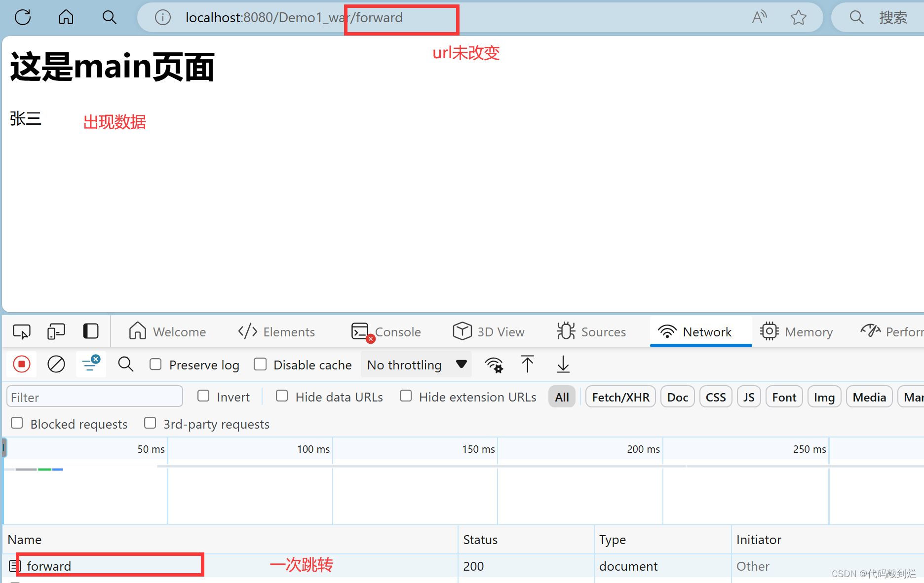
Task: Activate the Read aloud icon
Action: [x=759, y=18]
